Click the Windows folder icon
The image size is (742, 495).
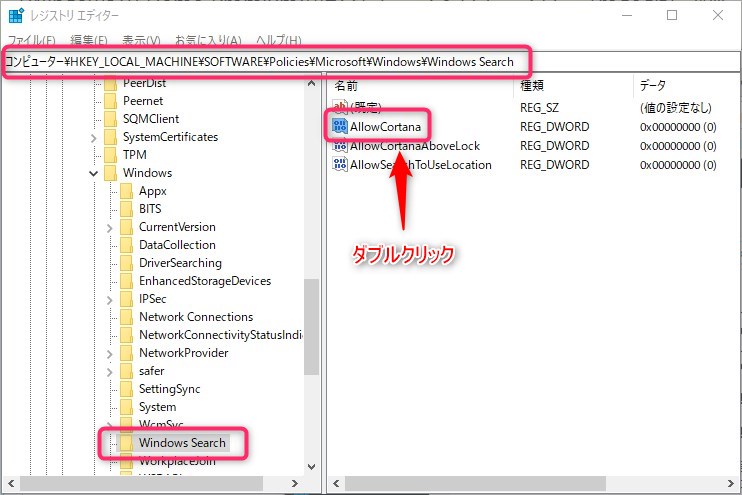pyautogui.click(x=110, y=173)
